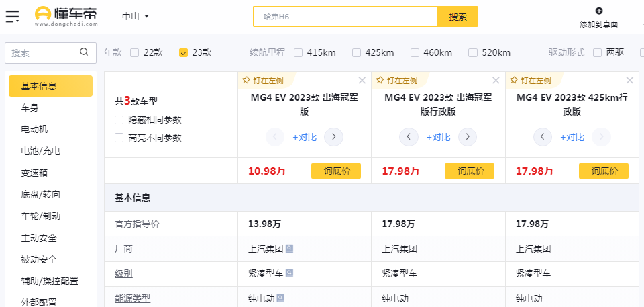Select 辅助/操控配置 in the sidebar
This screenshot has width=644, height=307.
coord(50,281)
